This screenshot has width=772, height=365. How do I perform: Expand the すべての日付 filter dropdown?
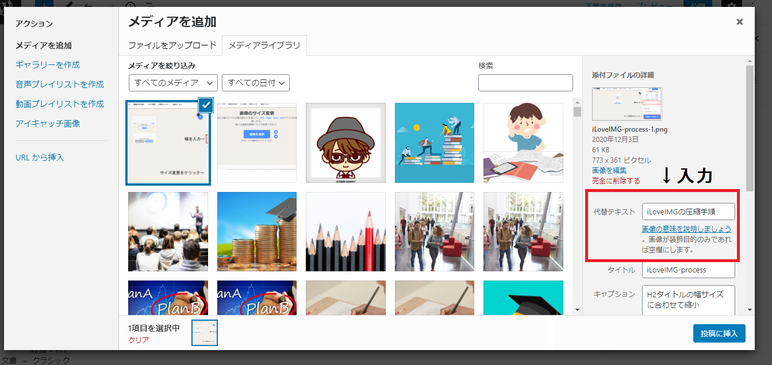click(256, 83)
